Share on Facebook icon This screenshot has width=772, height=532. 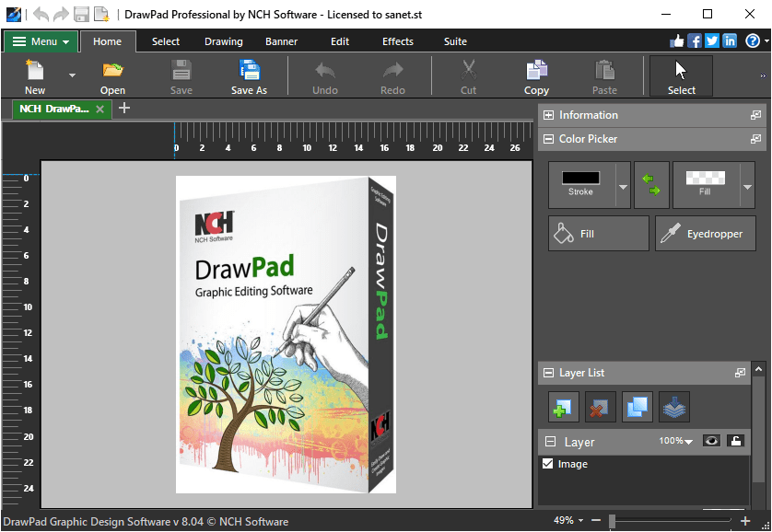[x=695, y=40]
